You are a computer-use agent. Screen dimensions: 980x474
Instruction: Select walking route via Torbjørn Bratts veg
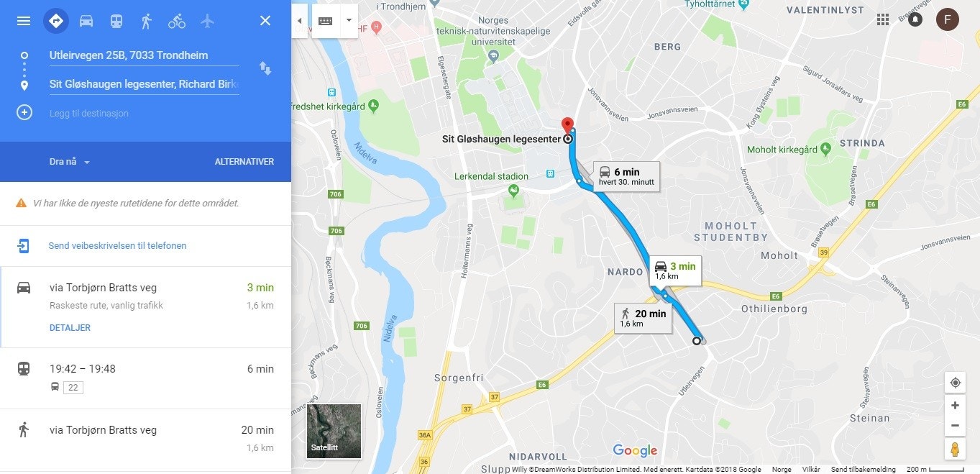[x=145, y=439]
